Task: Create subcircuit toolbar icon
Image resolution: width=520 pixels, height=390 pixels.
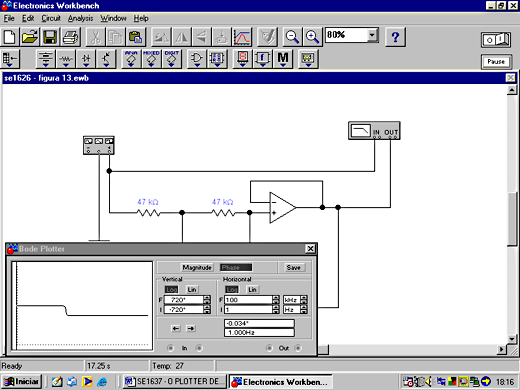Action: point(221,37)
